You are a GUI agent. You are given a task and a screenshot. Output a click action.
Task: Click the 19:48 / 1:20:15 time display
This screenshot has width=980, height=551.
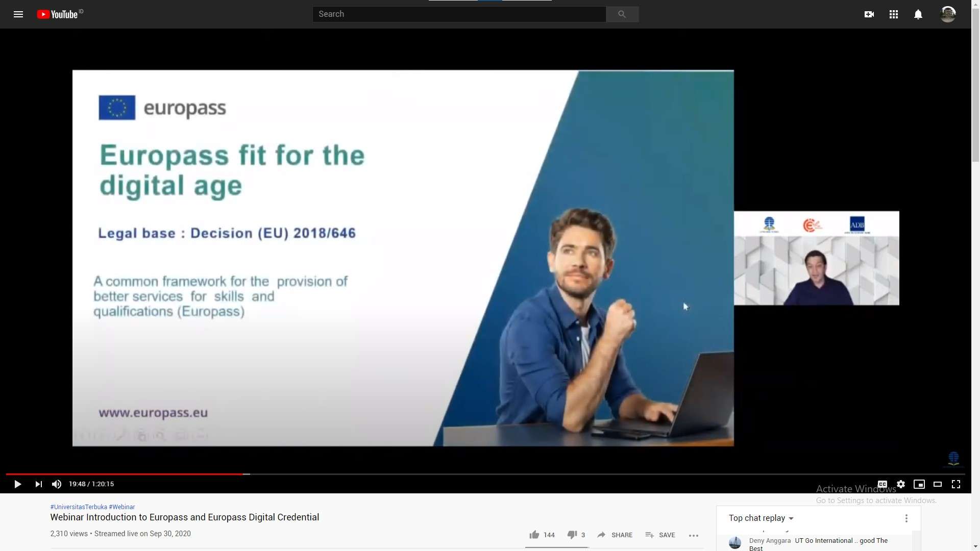pos(91,484)
